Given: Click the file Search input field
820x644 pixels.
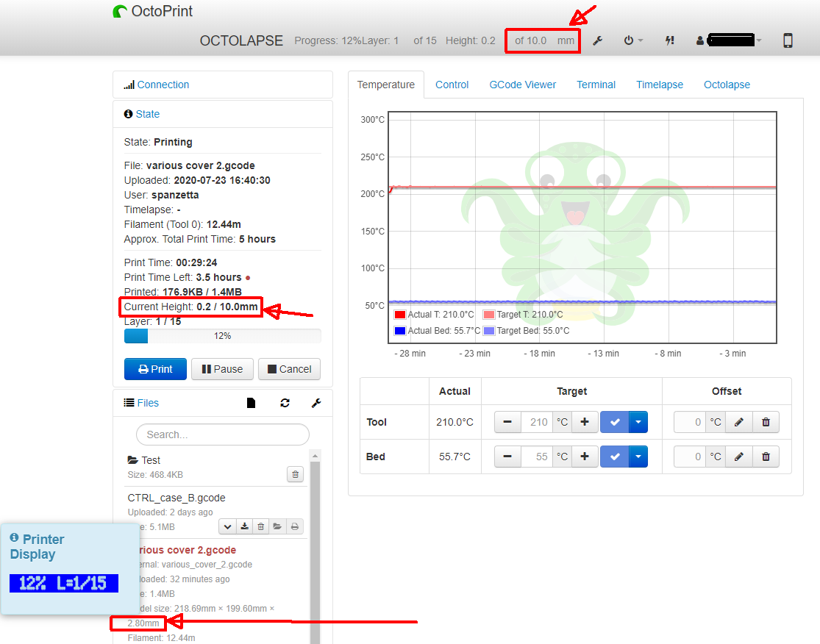Looking at the screenshot, I should coord(222,434).
